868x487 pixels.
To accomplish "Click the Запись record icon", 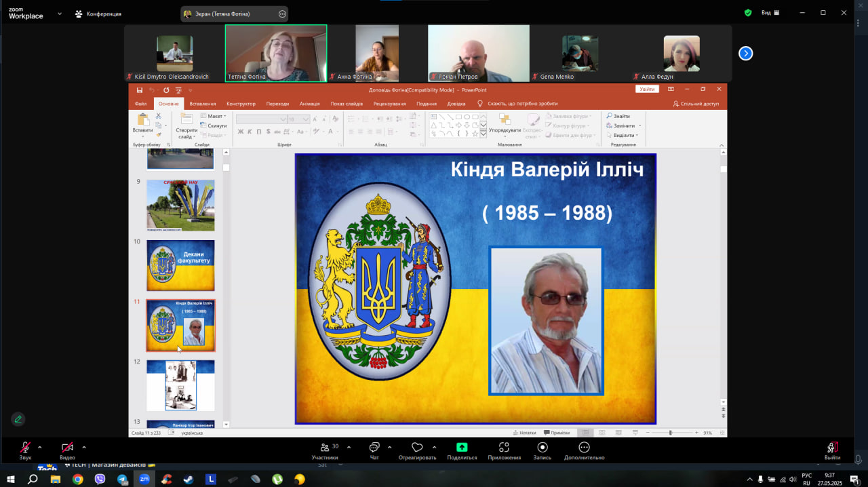I will (542, 447).
